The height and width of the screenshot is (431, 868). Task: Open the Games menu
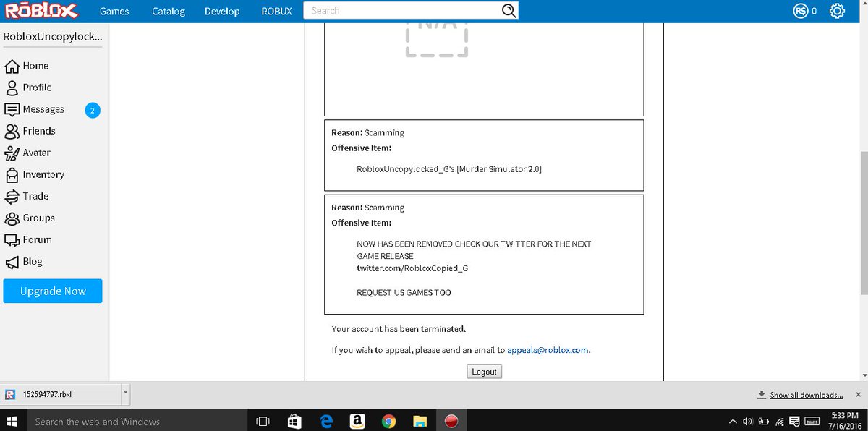pos(114,11)
